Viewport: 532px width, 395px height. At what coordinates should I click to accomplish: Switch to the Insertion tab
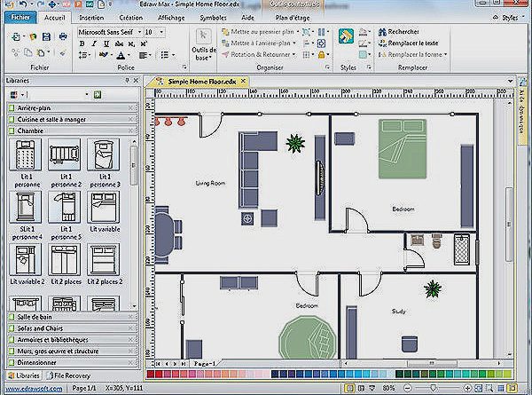(91, 18)
